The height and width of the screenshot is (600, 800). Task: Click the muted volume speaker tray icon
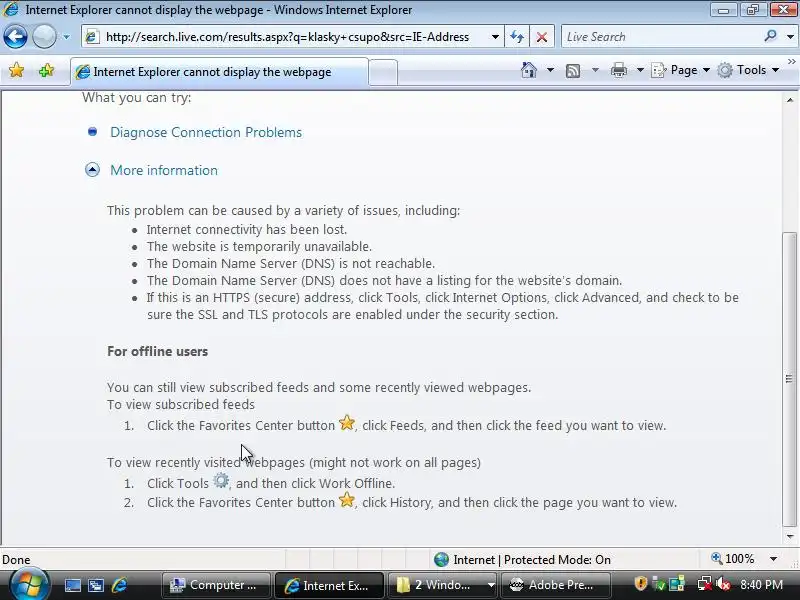tap(723, 584)
